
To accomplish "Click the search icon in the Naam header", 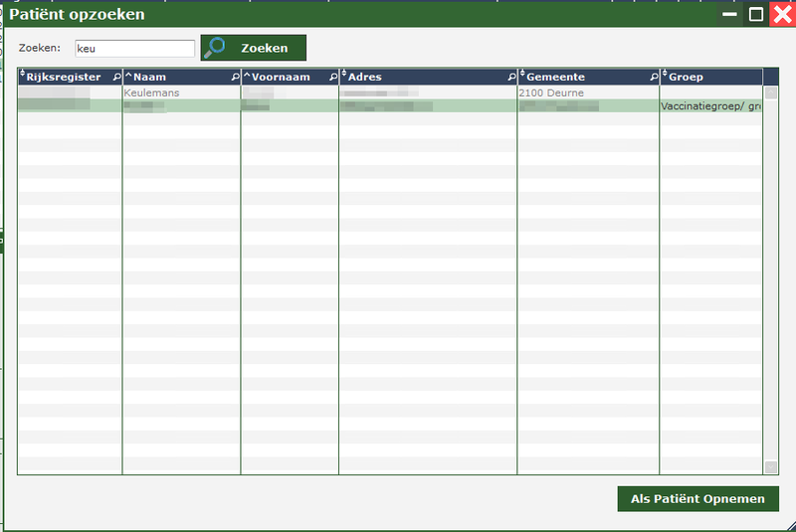I will [x=235, y=77].
